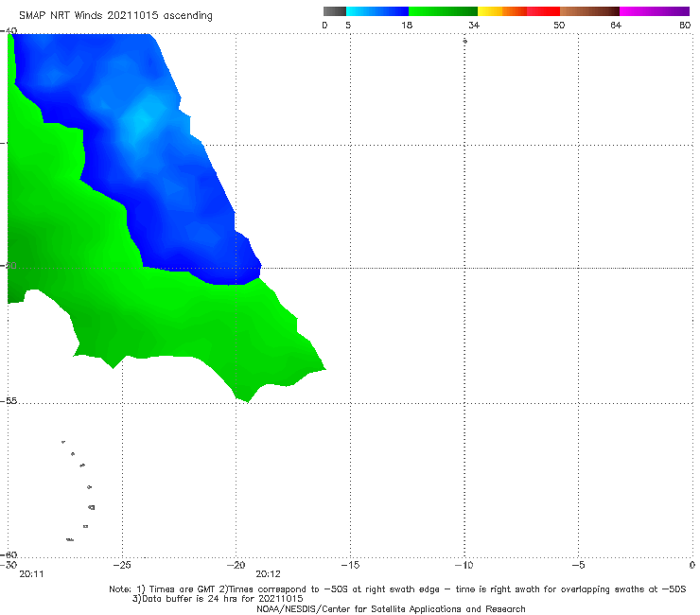Viewport: 700px width, 615px height.
Task: Click the NOAA/NESDIS credit line
Action: click(391, 609)
